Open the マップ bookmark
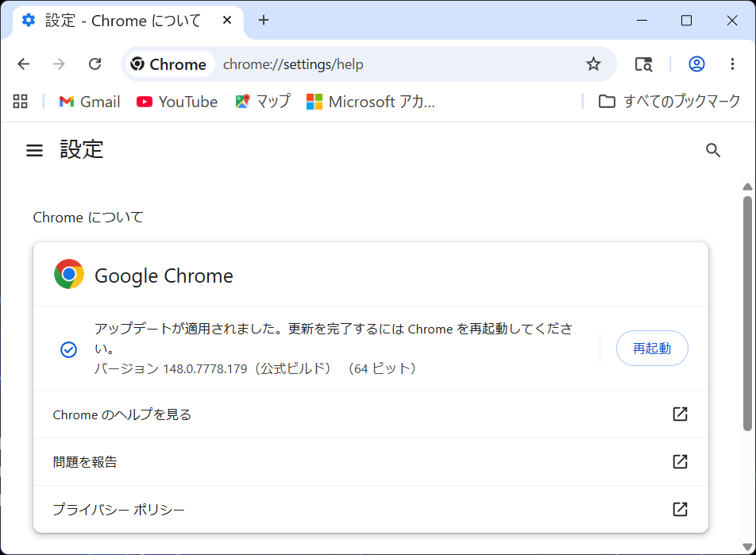The image size is (756, 555). click(263, 102)
